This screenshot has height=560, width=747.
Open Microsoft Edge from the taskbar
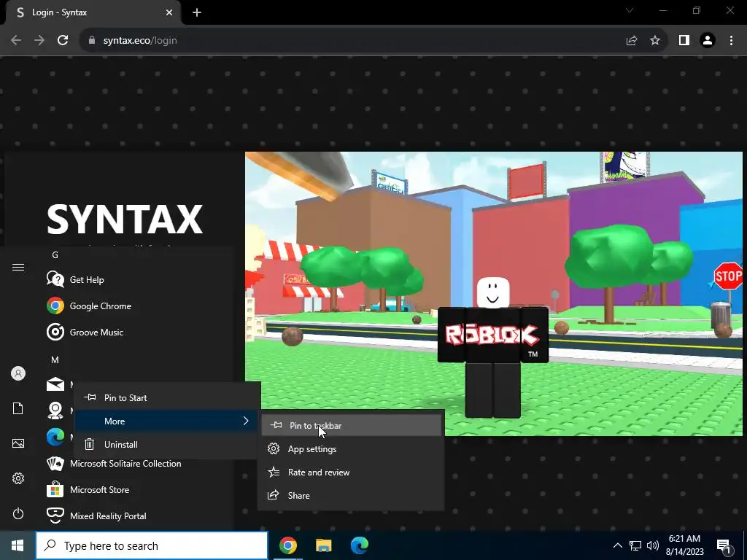point(359,545)
